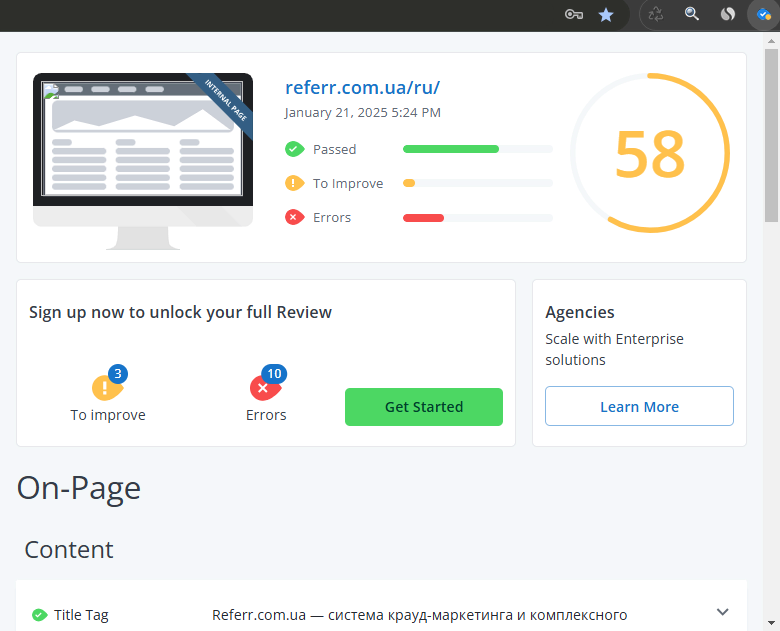The image size is (780, 631).
Task: Open the recycle arrows extension icon
Action: [656, 14]
